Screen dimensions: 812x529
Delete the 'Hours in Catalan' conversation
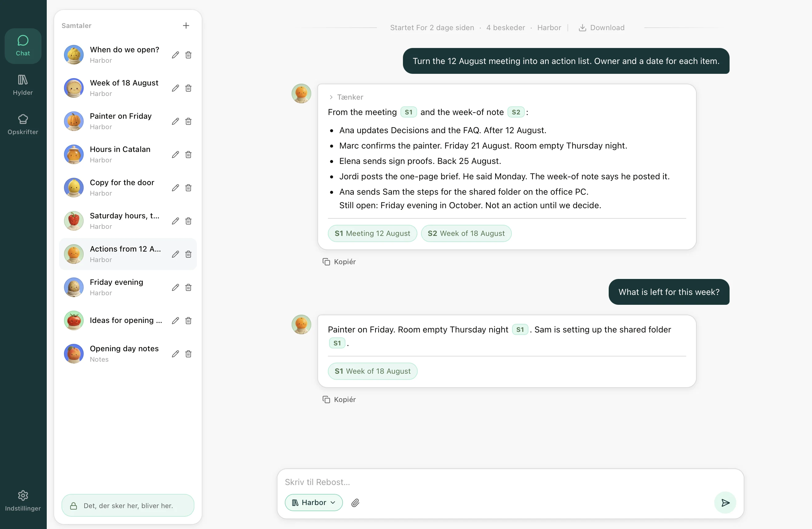tap(188, 154)
